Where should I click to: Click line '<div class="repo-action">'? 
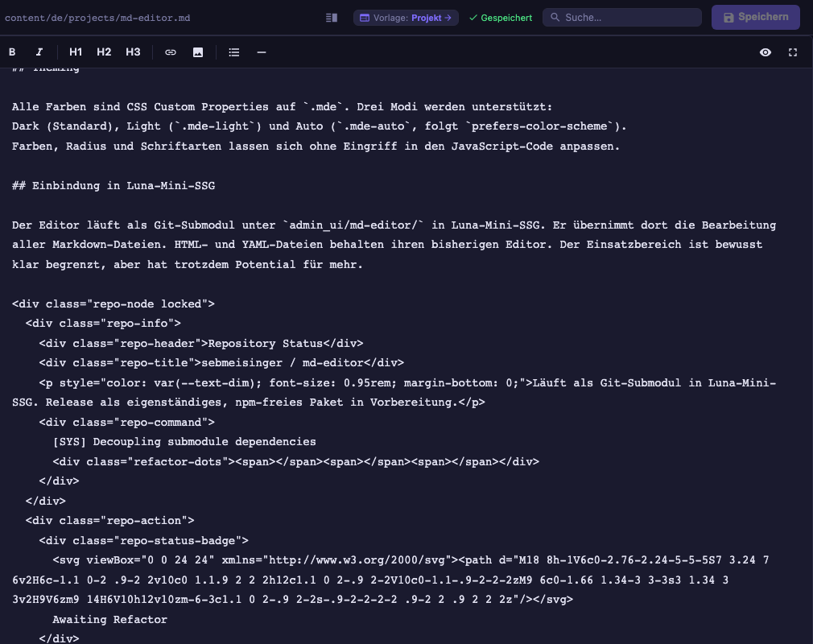[x=110, y=521]
